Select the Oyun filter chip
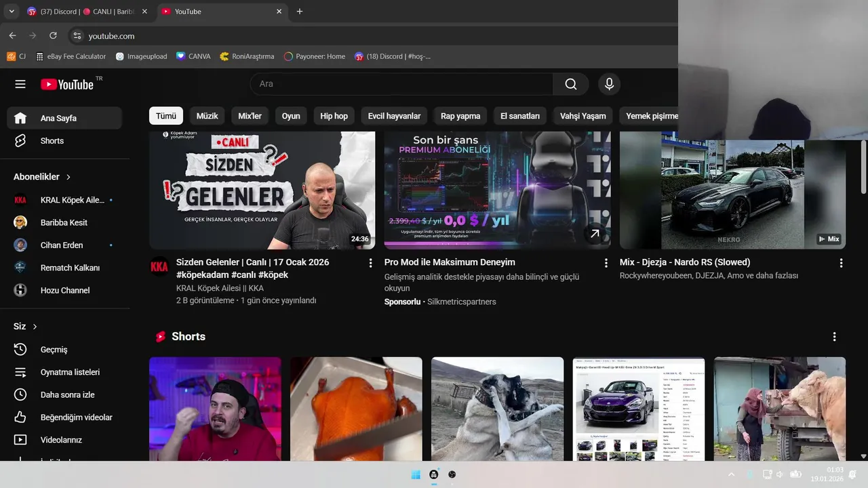868x488 pixels. click(291, 116)
